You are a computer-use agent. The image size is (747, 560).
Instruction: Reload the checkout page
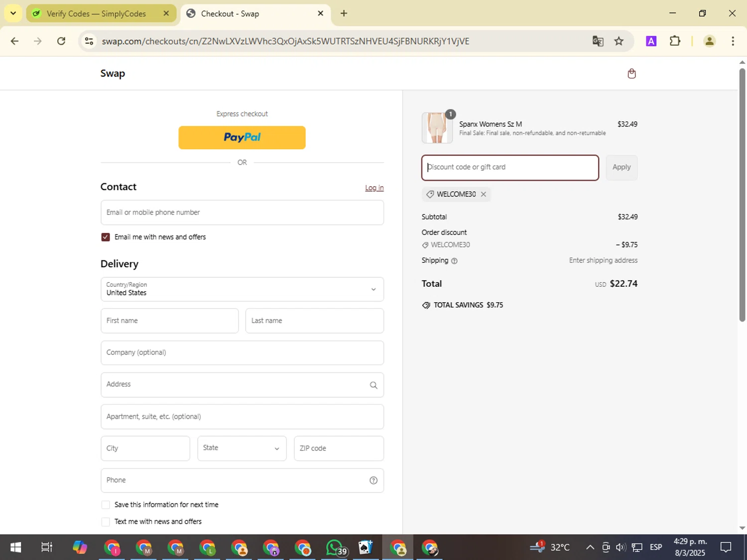coord(61,41)
